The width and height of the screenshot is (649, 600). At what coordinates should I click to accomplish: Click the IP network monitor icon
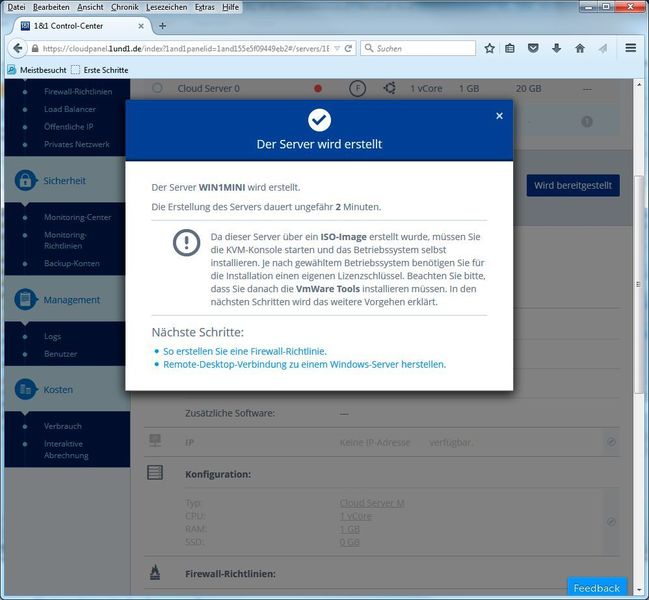[x=155, y=441]
